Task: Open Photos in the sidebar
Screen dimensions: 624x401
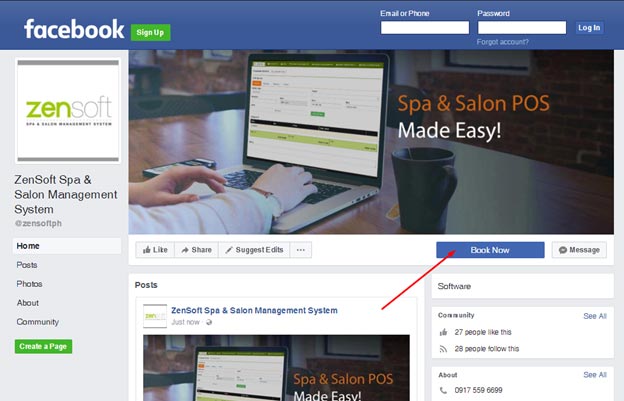Action: pos(29,284)
